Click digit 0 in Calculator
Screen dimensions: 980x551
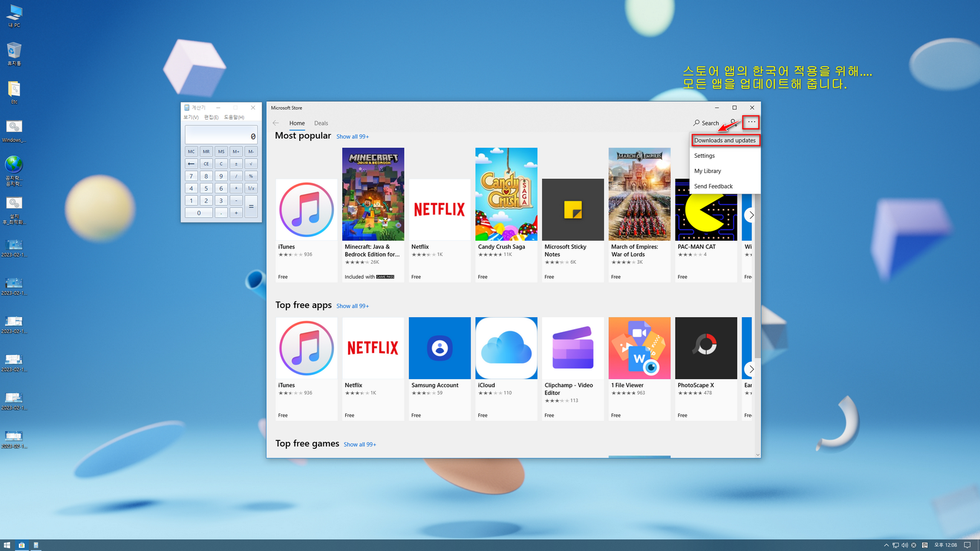tap(198, 213)
